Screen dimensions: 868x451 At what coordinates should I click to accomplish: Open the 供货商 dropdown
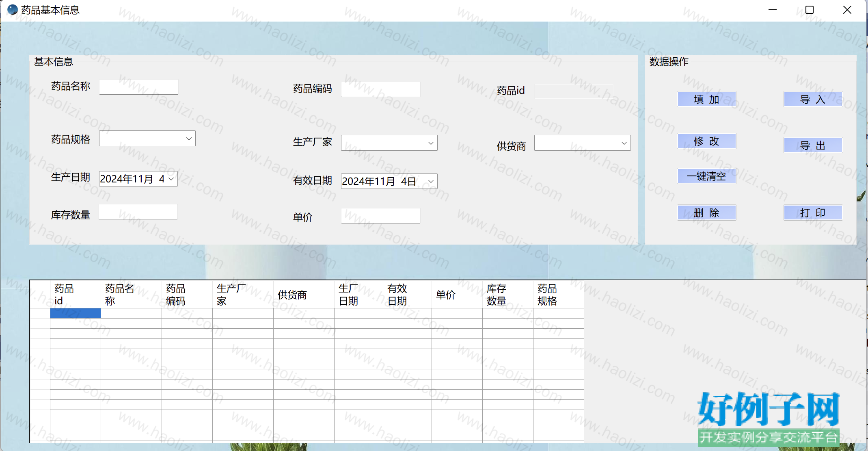click(x=583, y=143)
